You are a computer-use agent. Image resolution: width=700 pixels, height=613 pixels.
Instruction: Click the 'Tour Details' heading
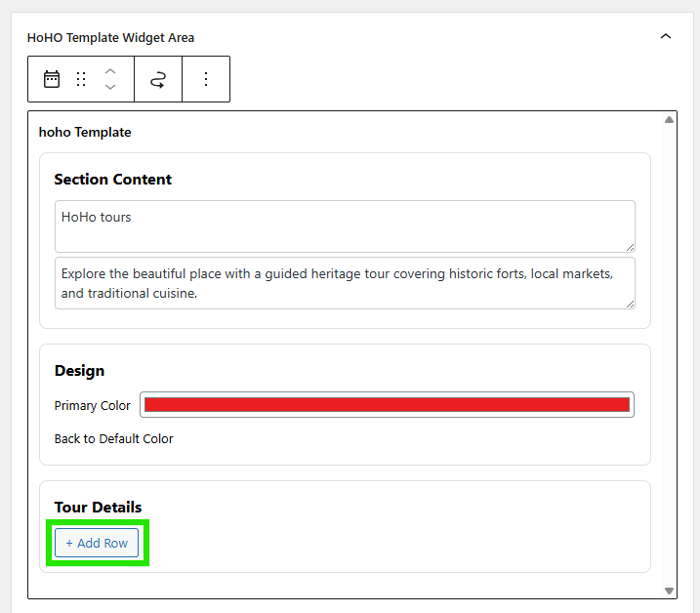coord(99,508)
